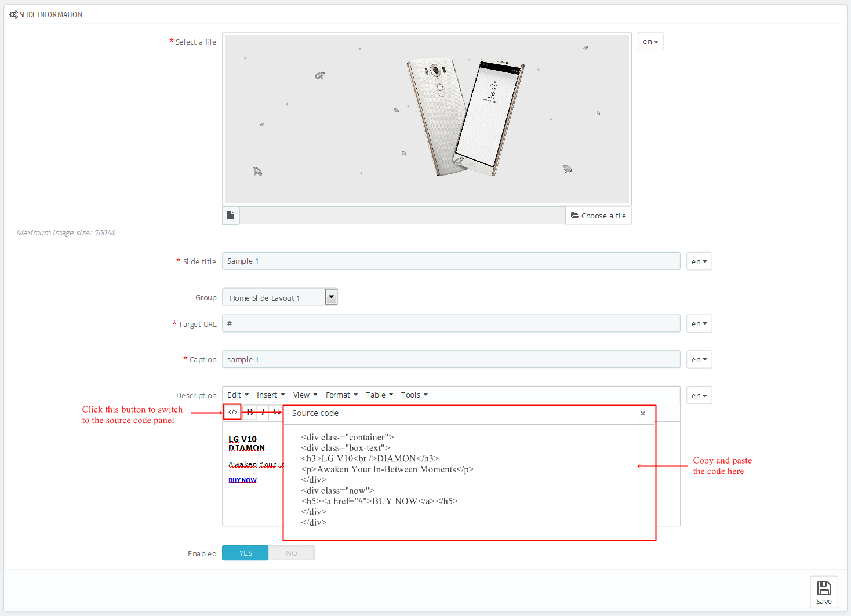Open language dropdown next to Target URL
851x616 pixels.
click(699, 324)
